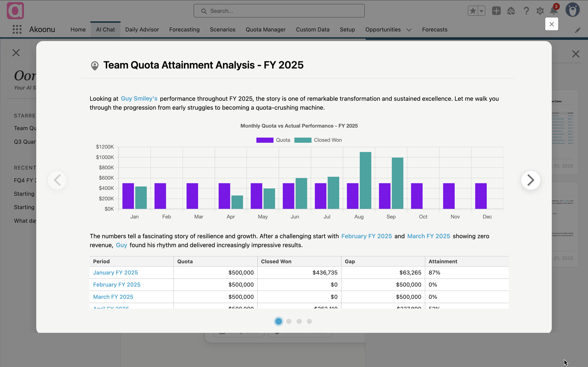Click the create new plus icon
The image size is (588, 367).
click(x=496, y=11)
